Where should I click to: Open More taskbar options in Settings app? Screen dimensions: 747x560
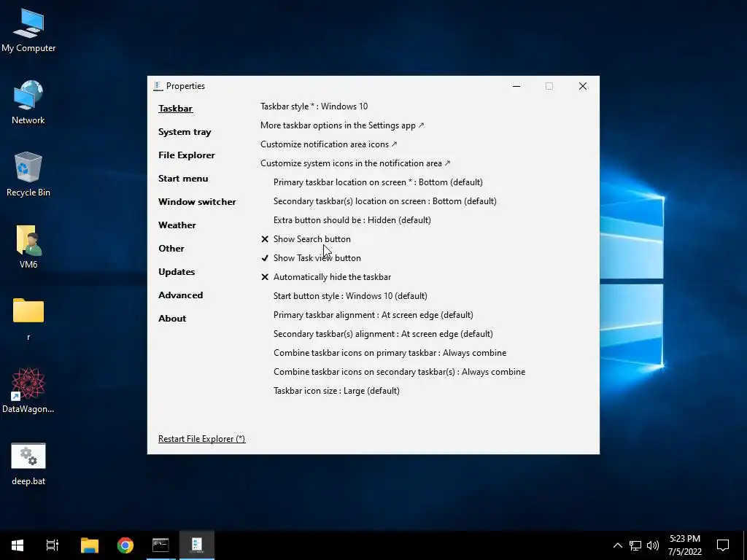342,125
